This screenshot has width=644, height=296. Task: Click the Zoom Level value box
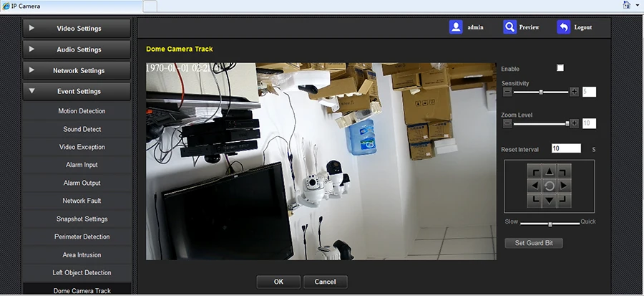point(589,123)
